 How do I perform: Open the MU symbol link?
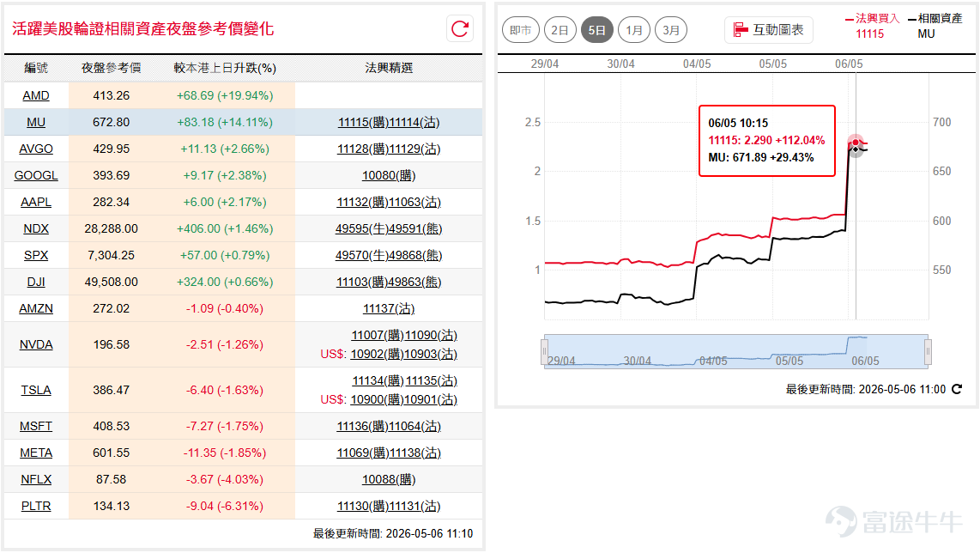pyautogui.click(x=36, y=123)
